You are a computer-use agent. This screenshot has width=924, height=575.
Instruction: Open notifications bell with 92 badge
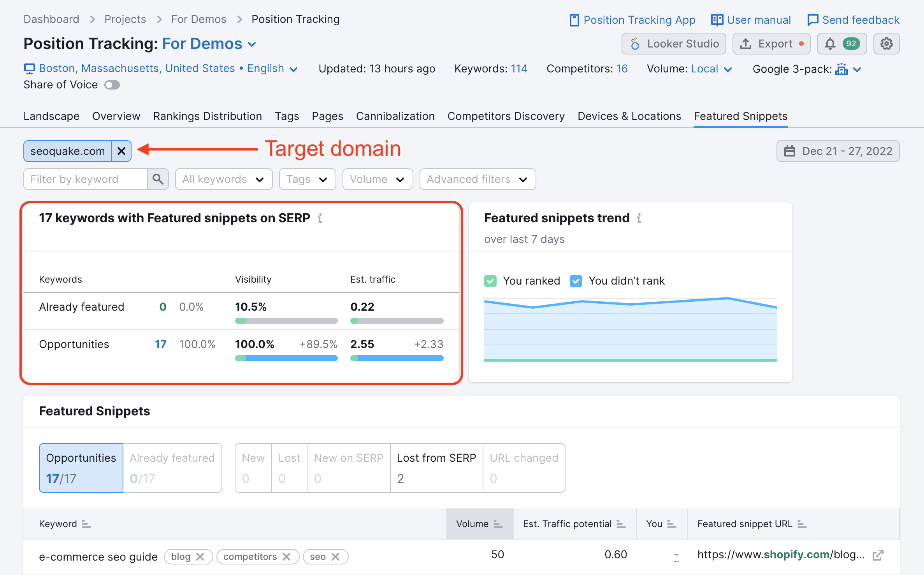pos(841,44)
